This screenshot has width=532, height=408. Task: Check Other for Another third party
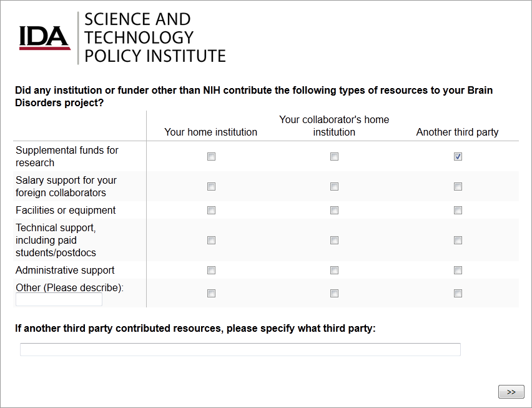(458, 294)
